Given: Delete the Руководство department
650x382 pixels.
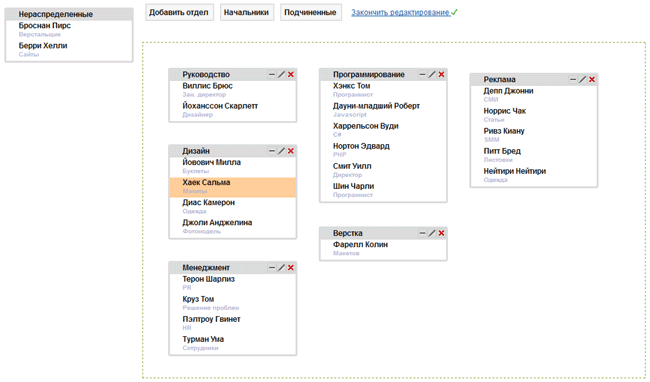Looking at the screenshot, I should point(291,75).
